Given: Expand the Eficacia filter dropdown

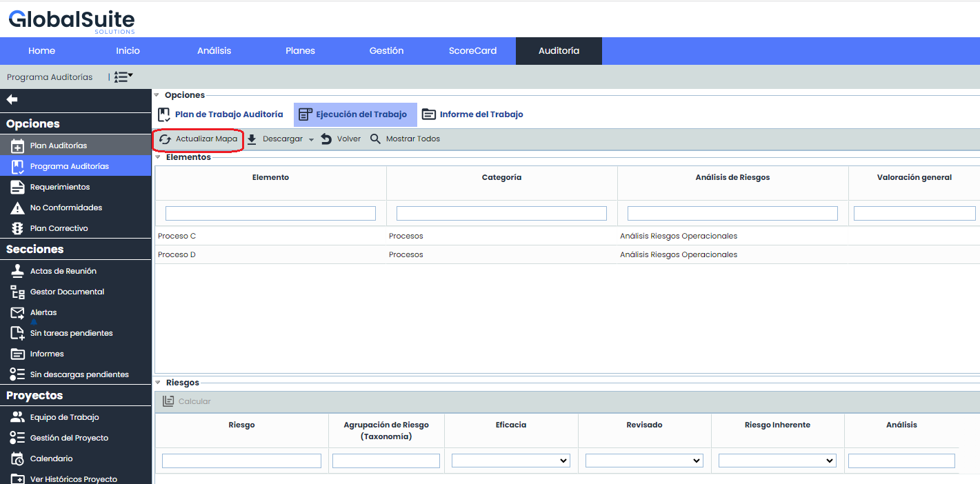Looking at the screenshot, I should 510,461.
